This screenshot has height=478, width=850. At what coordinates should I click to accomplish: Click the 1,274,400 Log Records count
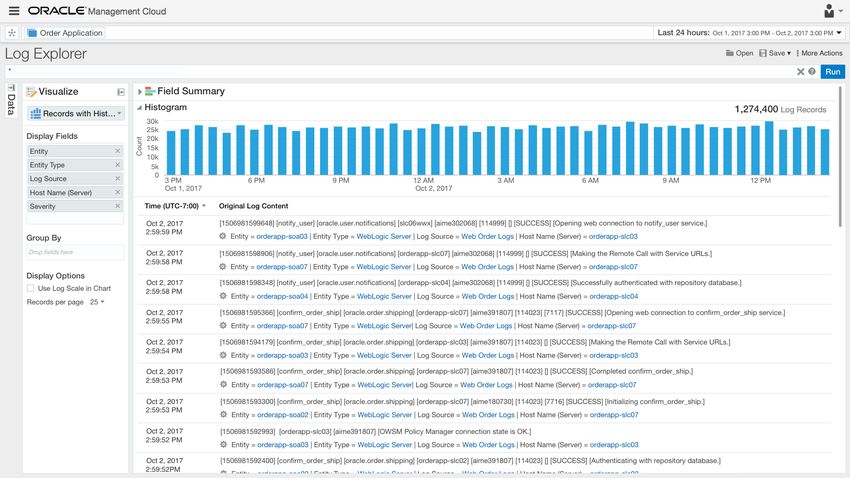coord(780,109)
